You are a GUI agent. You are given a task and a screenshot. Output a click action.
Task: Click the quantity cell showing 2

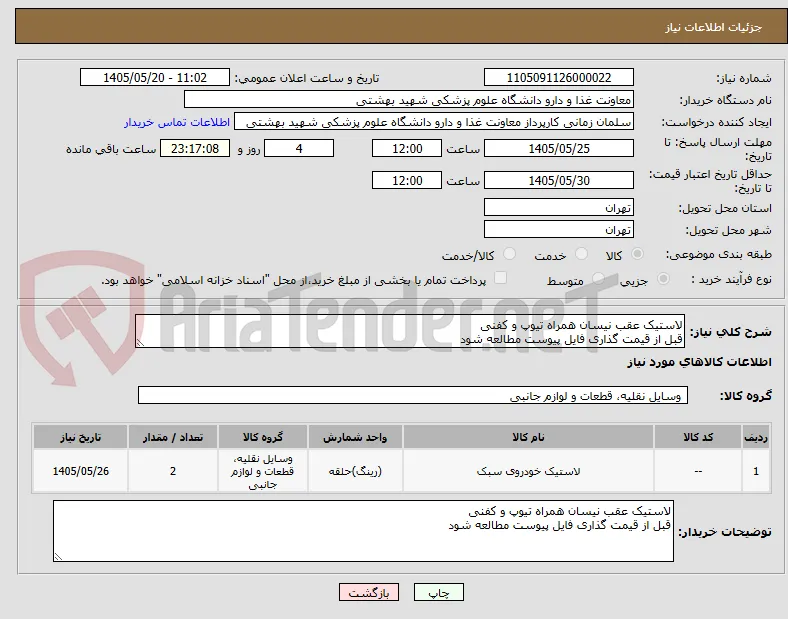tap(173, 471)
